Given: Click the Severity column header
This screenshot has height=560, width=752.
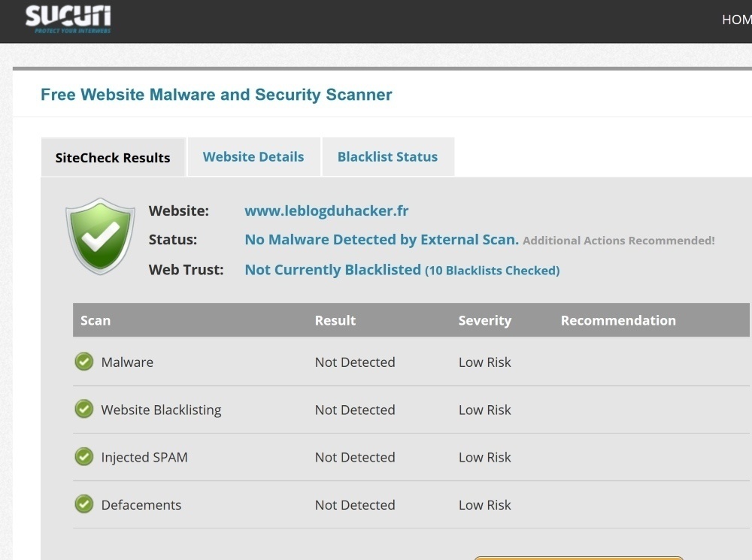Looking at the screenshot, I should coord(485,320).
